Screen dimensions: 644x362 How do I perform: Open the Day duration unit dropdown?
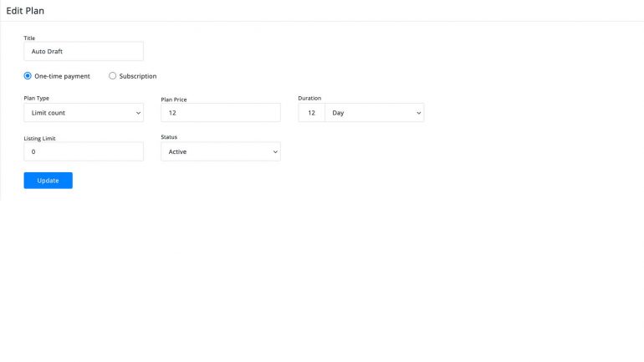point(375,113)
